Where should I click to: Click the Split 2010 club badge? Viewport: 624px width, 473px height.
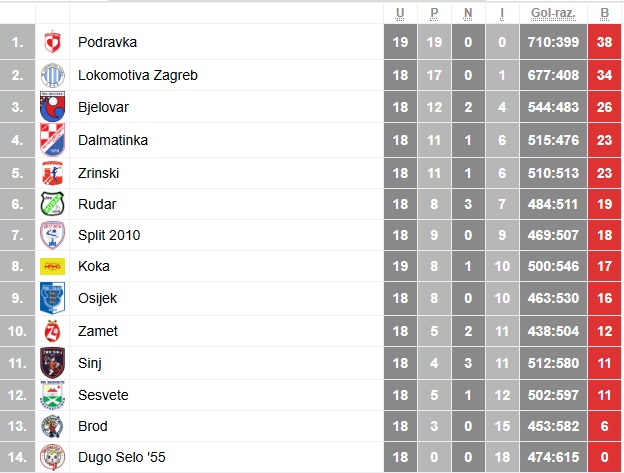click(52, 236)
